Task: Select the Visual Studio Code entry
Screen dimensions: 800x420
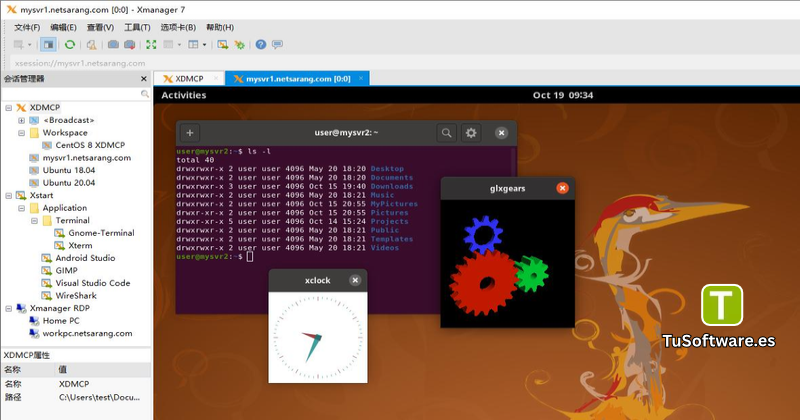Action: [x=92, y=283]
